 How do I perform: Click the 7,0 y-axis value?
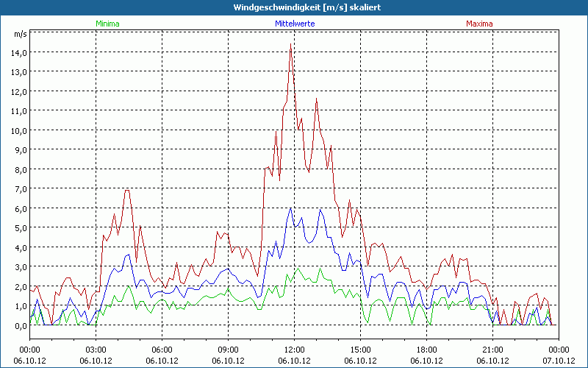(x=21, y=189)
